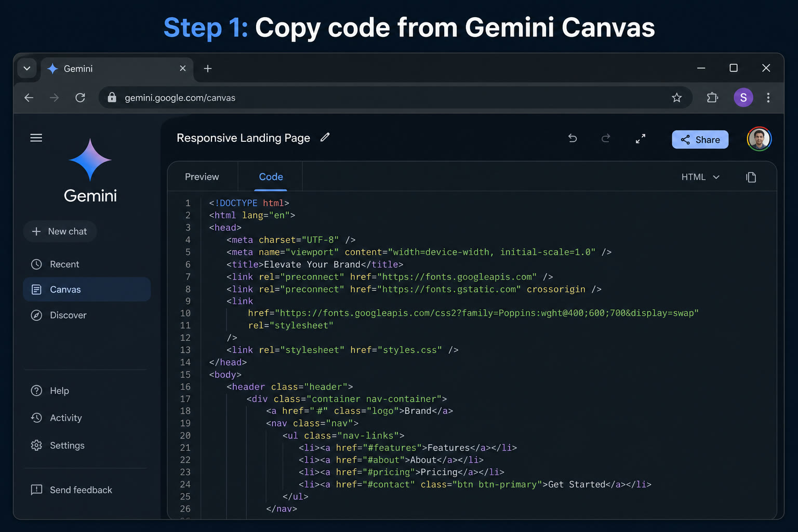Start a New chat
The image size is (798, 532).
(60, 231)
